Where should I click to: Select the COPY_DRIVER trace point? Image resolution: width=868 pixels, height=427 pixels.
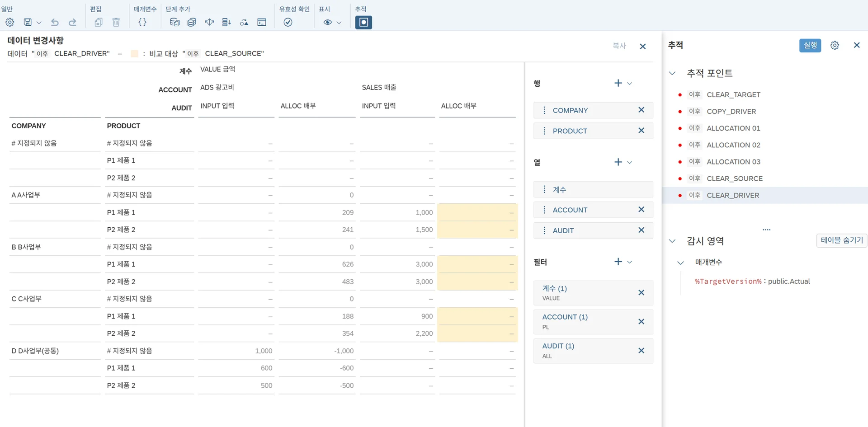731,112
